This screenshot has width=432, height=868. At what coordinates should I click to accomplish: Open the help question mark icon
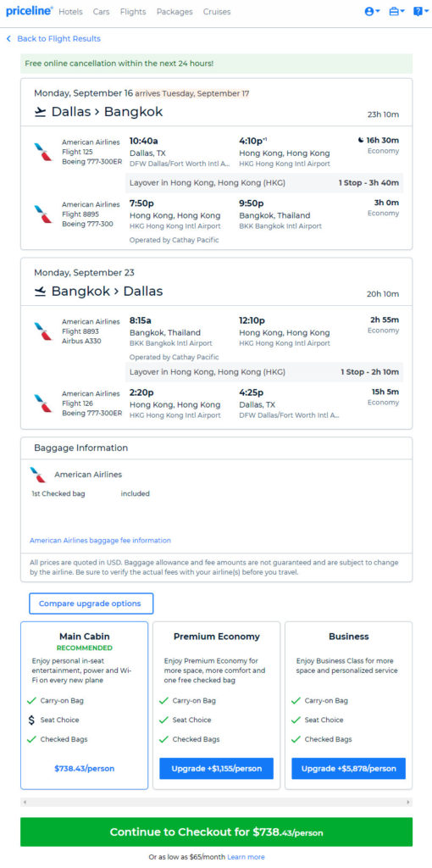[x=418, y=12]
